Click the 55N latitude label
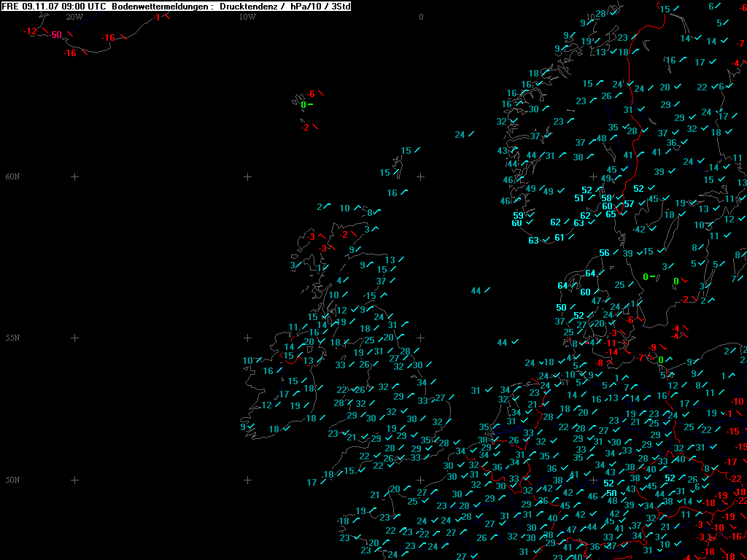Image resolution: width=747 pixels, height=560 pixels. coord(12,338)
